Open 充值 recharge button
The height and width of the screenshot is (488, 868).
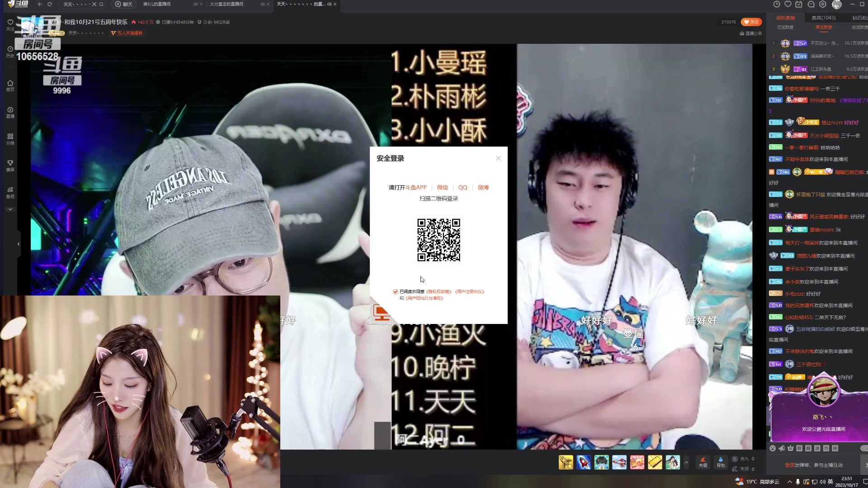pyautogui.click(x=703, y=462)
